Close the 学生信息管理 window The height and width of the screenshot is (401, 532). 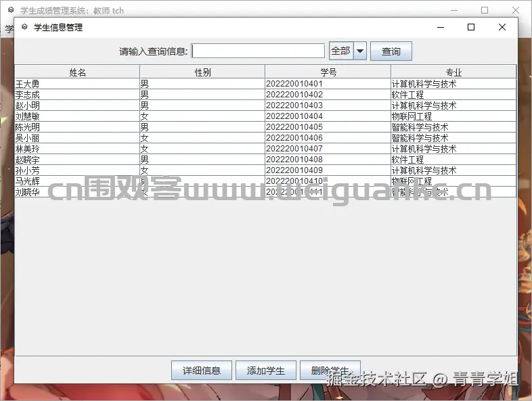pyautogui.click(x=502, y=27)
